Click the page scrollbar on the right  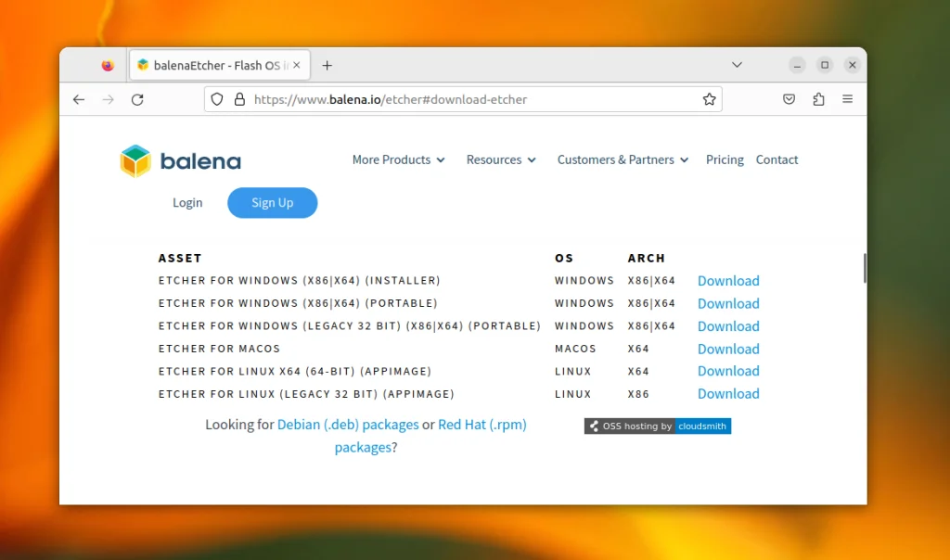[865, 268]
